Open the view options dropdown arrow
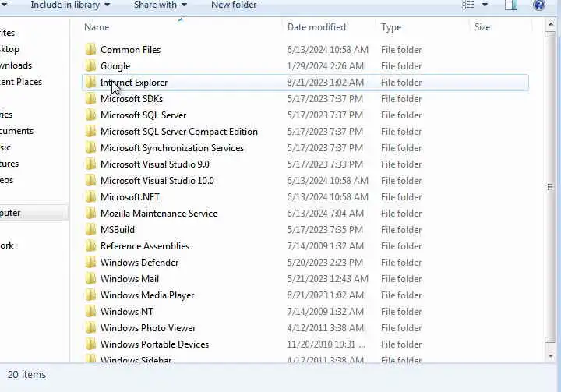This screenshot has height=392, width=561. [x=485, y=5]
